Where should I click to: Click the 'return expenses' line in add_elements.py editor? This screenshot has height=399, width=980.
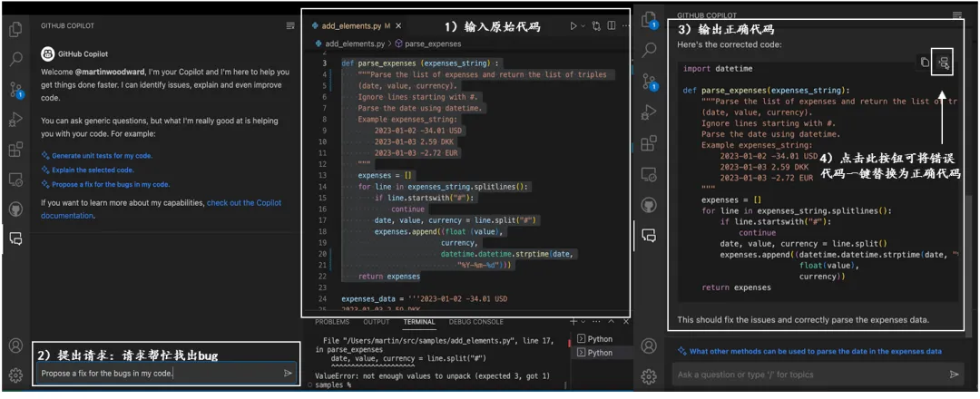pos(388,276)
